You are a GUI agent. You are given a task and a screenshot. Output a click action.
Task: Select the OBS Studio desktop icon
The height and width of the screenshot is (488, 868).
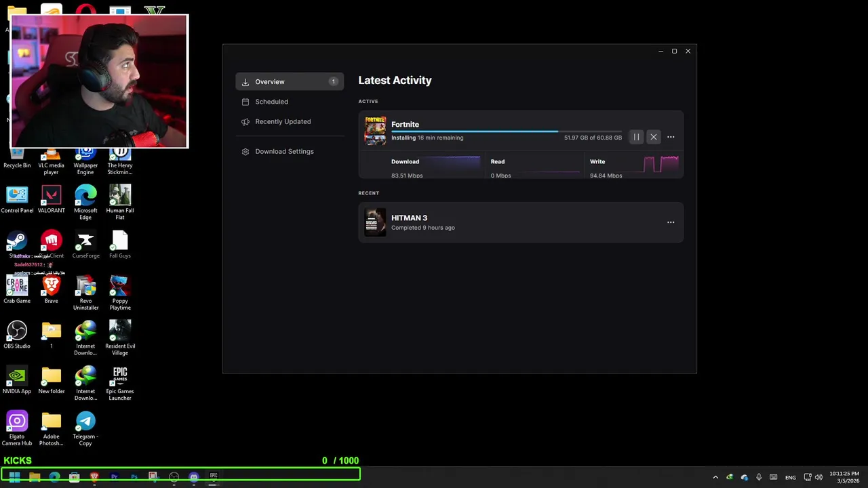[x=17, y=335]
